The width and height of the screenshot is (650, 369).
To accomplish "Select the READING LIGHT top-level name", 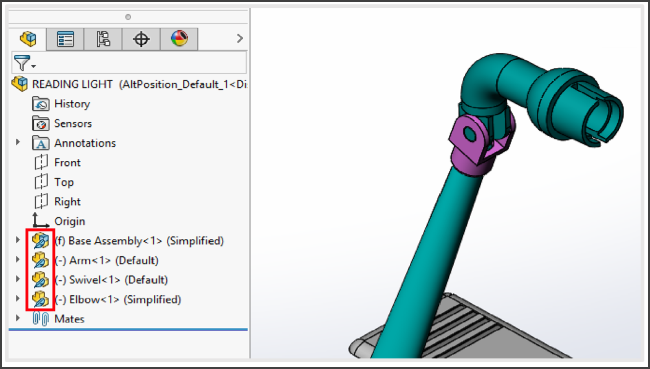I will 72,84.
